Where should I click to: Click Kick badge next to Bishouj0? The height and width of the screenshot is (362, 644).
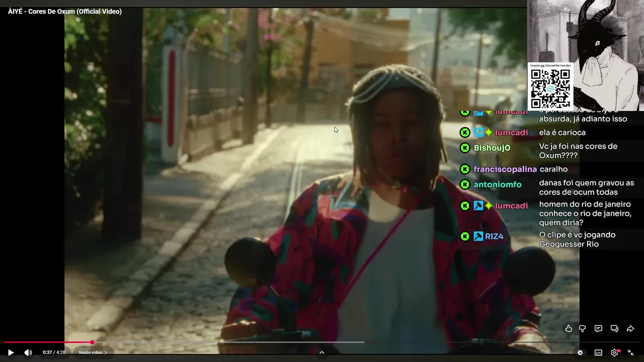[465, 148]
